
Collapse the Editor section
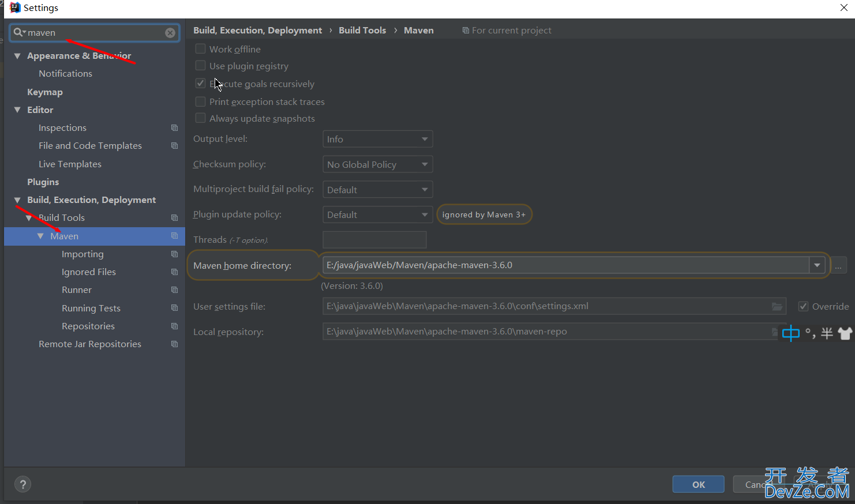coord(17,110)
